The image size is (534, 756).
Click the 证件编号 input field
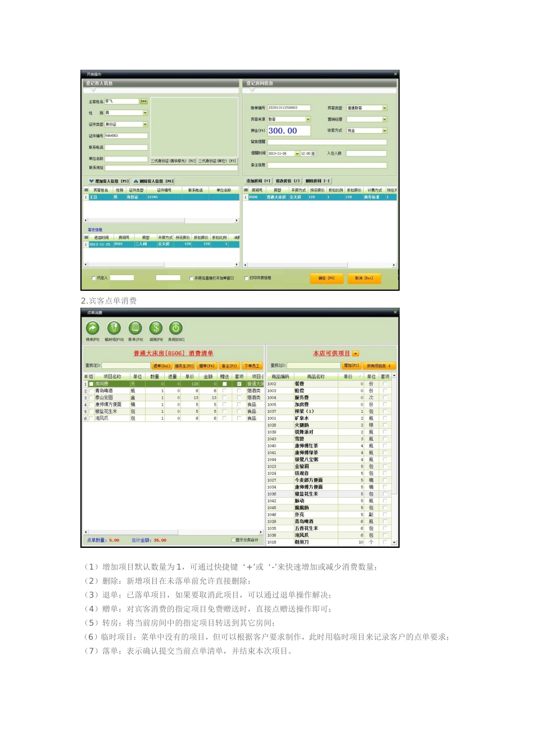(x=126, y=136)
